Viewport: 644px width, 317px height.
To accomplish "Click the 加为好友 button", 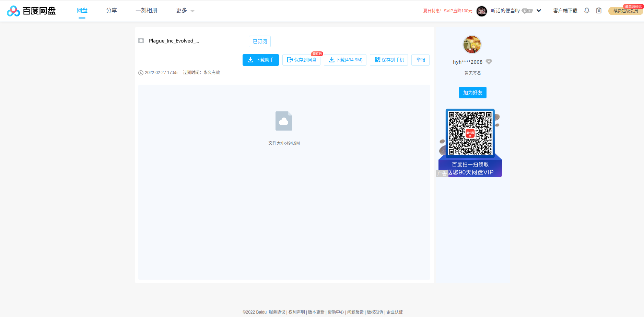I will pyautogui.click(x=473, y=93).
